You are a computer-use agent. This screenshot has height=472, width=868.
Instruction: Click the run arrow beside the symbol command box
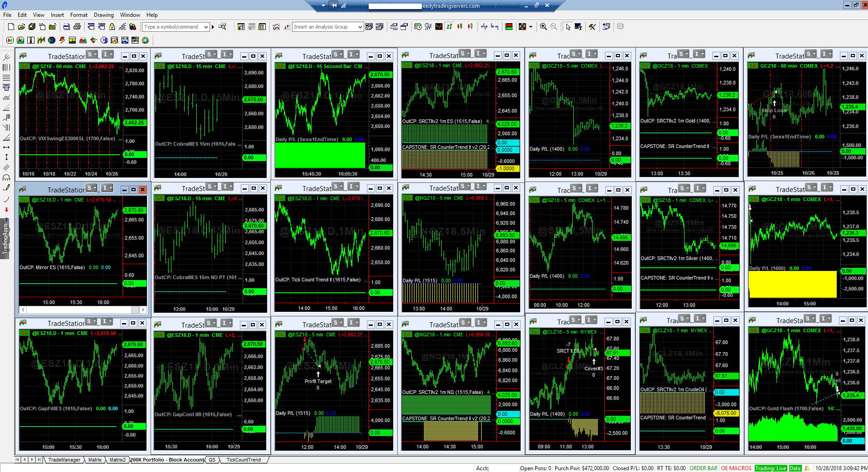tap(213, 27)
